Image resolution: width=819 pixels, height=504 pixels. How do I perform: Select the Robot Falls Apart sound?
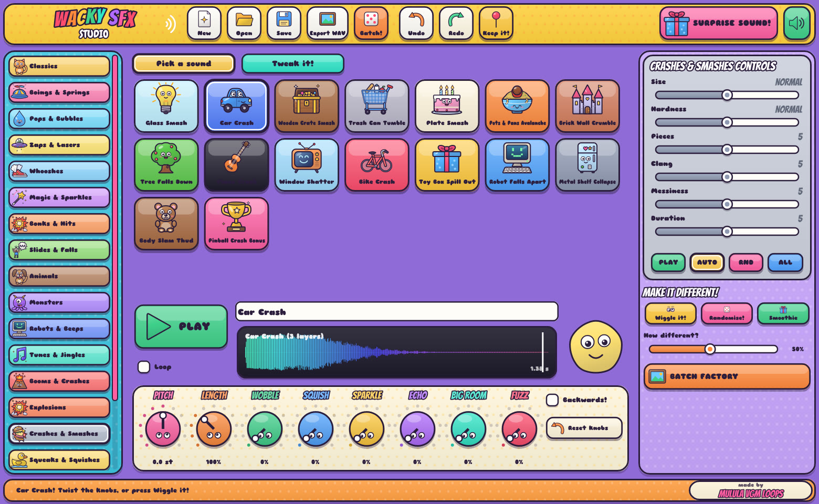coord(518,164)
